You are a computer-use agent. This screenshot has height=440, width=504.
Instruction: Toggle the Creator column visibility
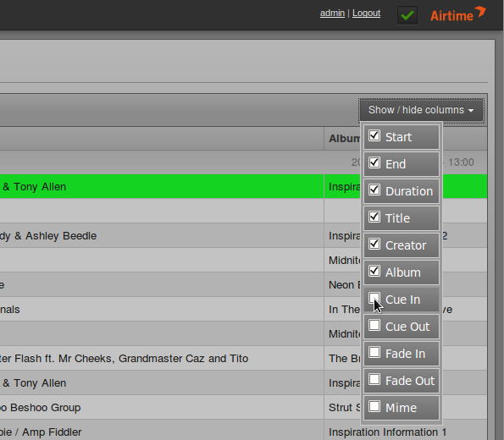click(374, 244)
